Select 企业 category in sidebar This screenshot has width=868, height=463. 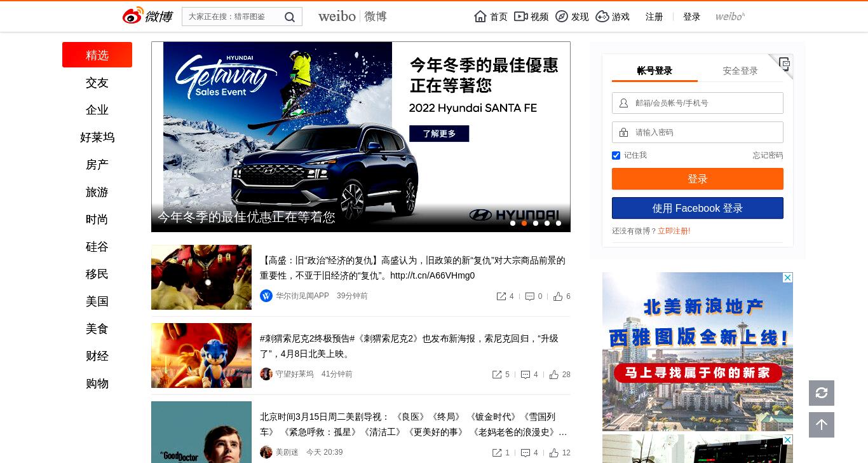tap(97, 110)
